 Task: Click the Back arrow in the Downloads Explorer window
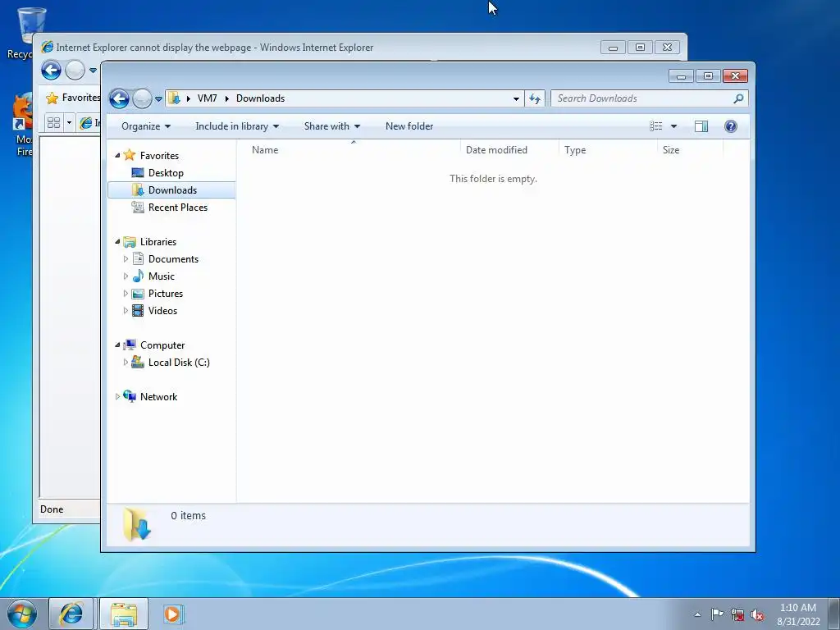(119, 98)
